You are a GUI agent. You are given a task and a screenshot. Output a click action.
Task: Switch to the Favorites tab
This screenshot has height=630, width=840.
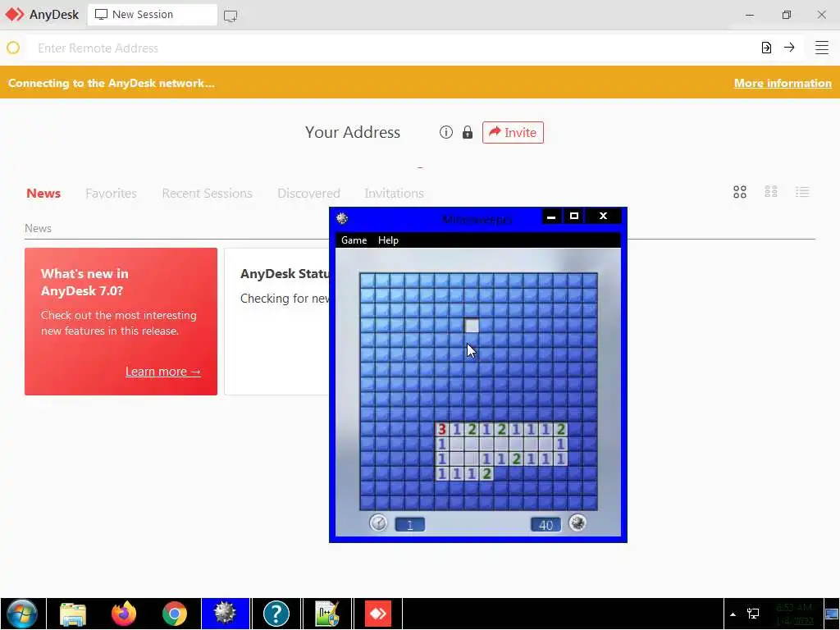coord(111,193)
